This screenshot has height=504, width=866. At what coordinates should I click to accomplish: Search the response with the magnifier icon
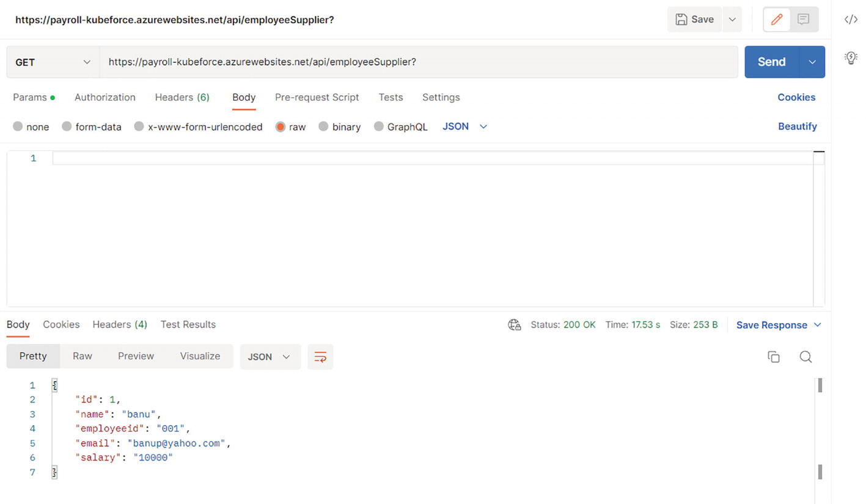pyautogui.click(x=805, y=357)
